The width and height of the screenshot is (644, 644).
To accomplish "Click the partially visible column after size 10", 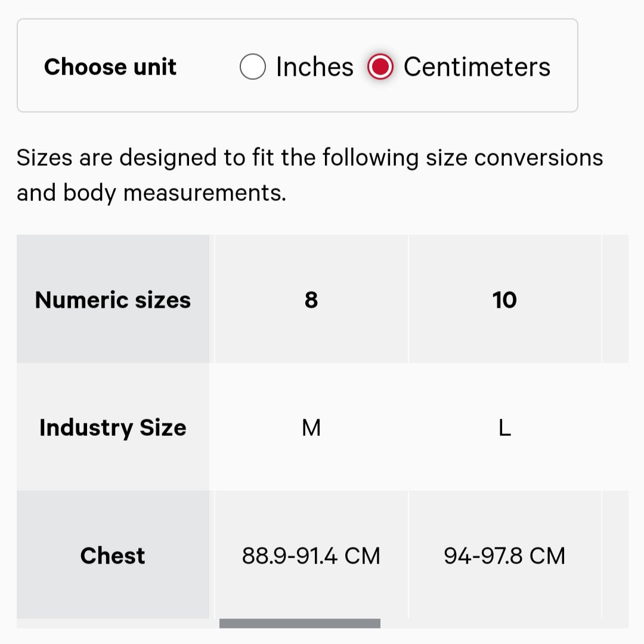I will pyautogui.click(x=616, y=299).
